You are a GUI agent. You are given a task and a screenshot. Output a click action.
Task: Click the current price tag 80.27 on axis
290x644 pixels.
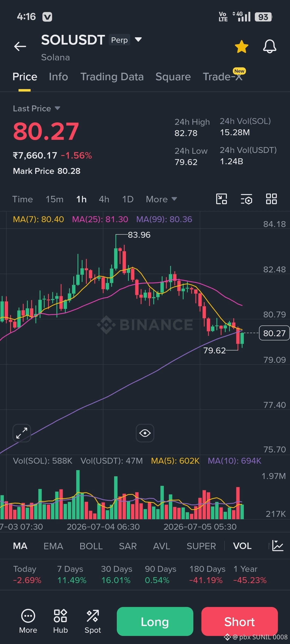(274, 333)
